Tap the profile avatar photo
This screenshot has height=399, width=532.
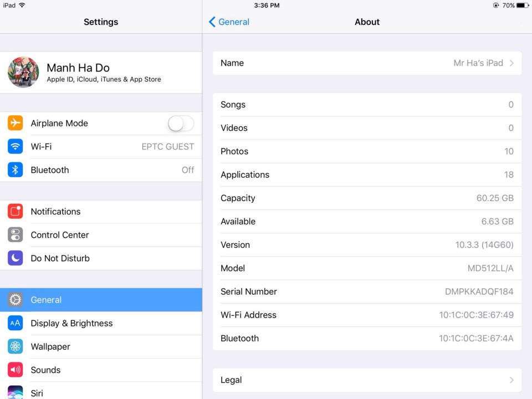[x=23, y=72]
